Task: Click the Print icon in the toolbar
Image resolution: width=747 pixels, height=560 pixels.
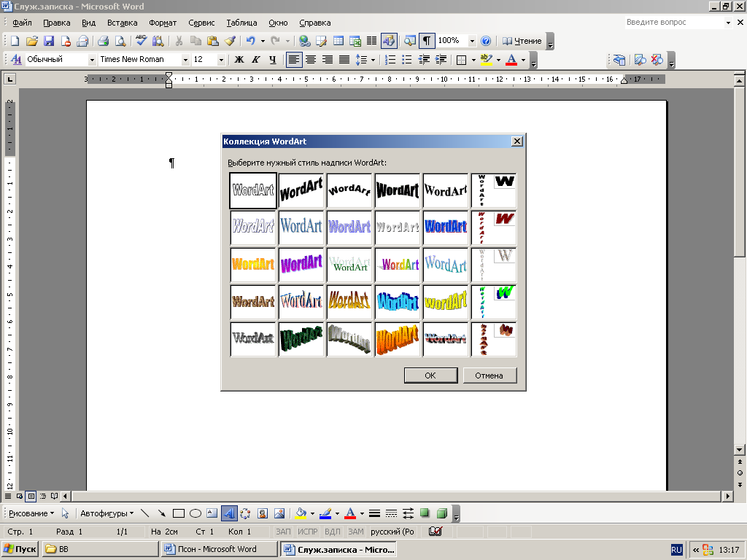Action: coord(104,41)
